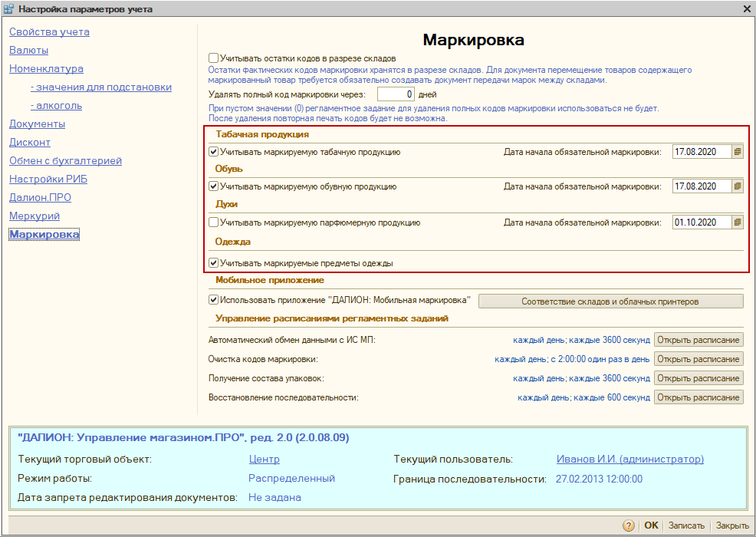Click the Не задана edit-ban date value
Screen dimensions: 756x537
pos(274,497)
